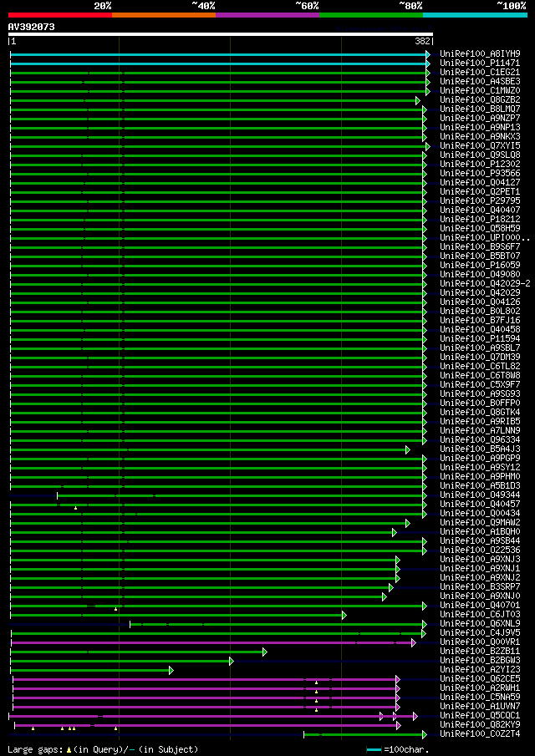This screenshot has width=535, height=756.
Task: Click the purple arrowhead ending hit Q62CE5
Action: point(398,679)
